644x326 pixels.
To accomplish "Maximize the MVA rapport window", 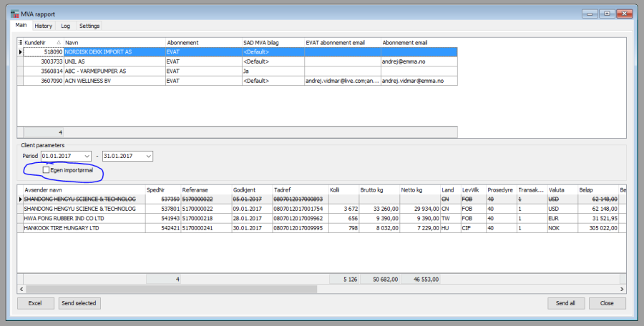I will point(605,13).
